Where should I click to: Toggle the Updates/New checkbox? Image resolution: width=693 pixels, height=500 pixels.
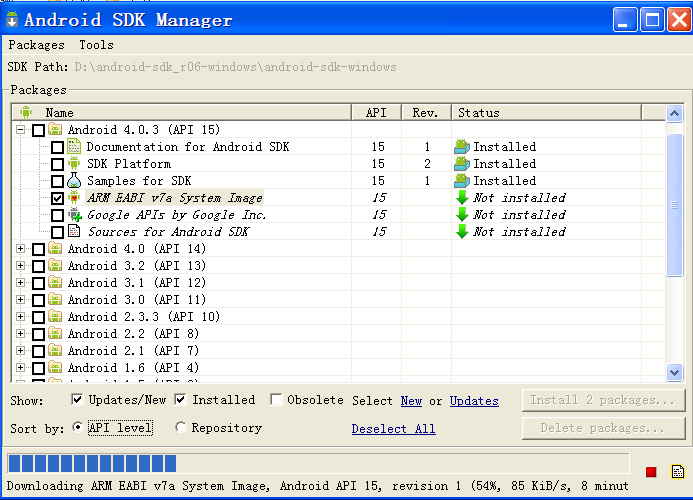pyautogui.click(x=78, y=400)
